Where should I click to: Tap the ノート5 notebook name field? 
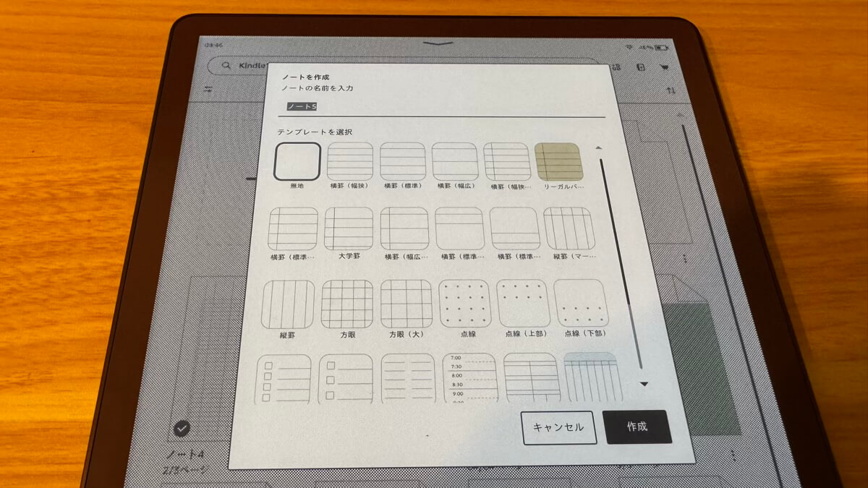[x=441, y=106]
